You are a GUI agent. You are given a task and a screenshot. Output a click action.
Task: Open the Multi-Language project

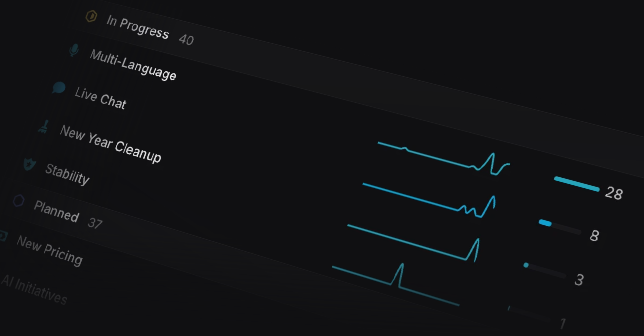pyautogui.click(x=133, y=65)
